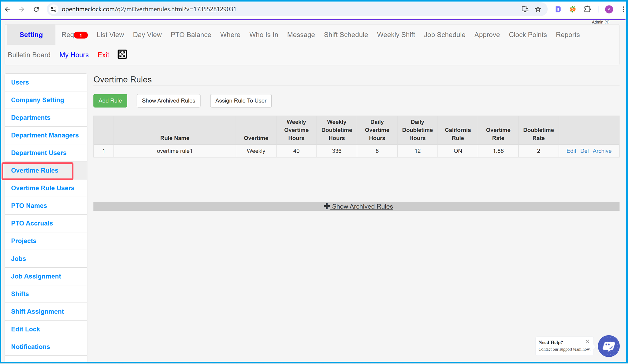Open the Clock Points tab
The width and height of the screenshot is (628, 364).
[x=528, y=35]
